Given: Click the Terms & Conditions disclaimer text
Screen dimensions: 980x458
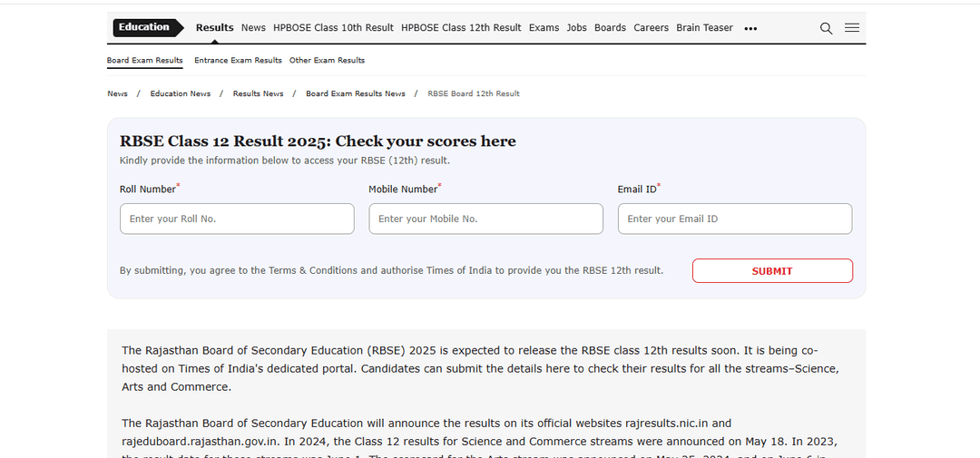Looking at the screenshot, I should (x=391, y=270).
